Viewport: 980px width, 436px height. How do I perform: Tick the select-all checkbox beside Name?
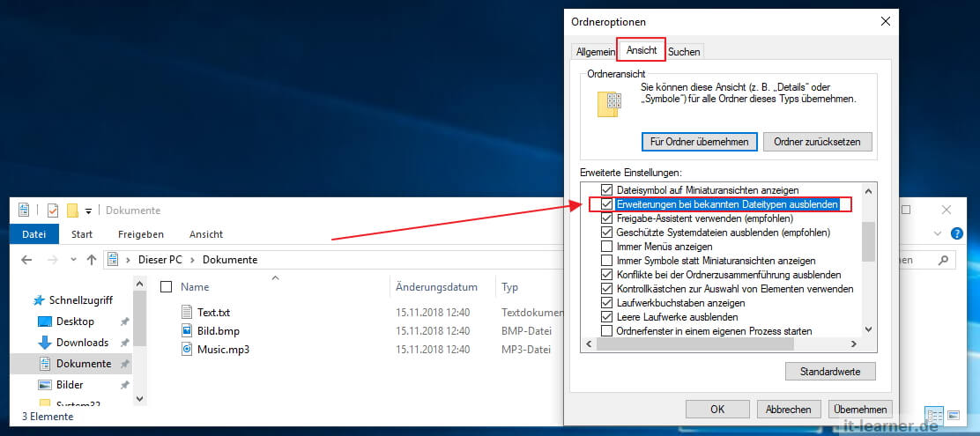point(166,287)
